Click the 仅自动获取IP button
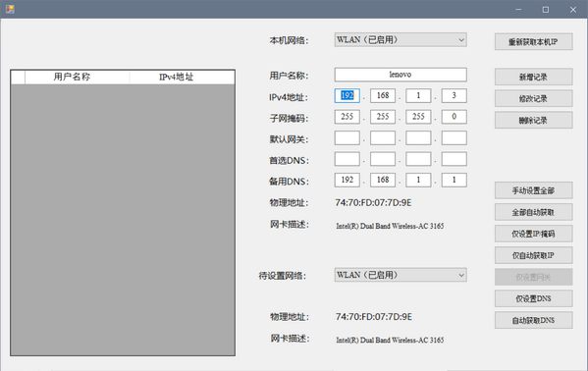588x371 pixels. click(533, 255)
